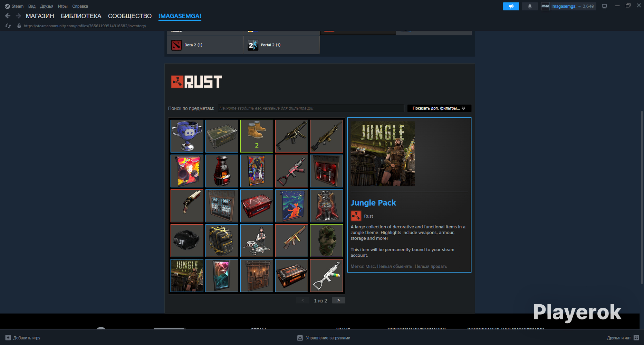Go to the СООБЩЕСТВО section
Viewport: 644px width, 345px height.
(x=130, y=16)
